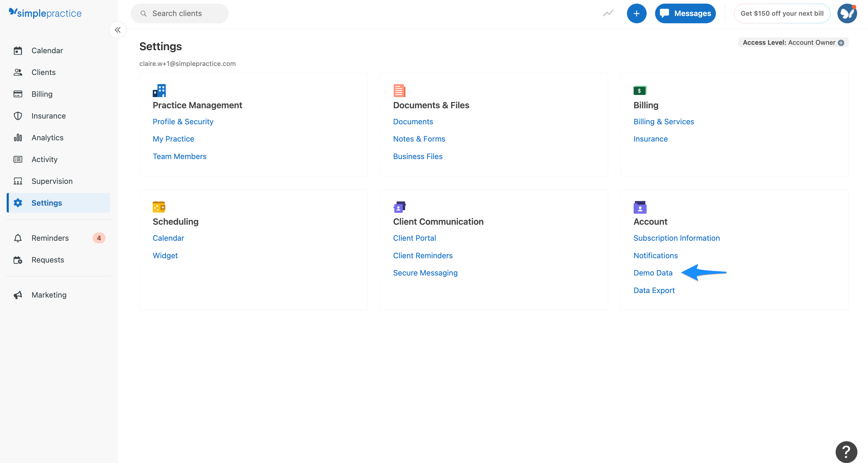868x463 pixels.
Task: Click the Get $150 off your next bill offer
Action: pyautogui.click(x=782, y=14)
